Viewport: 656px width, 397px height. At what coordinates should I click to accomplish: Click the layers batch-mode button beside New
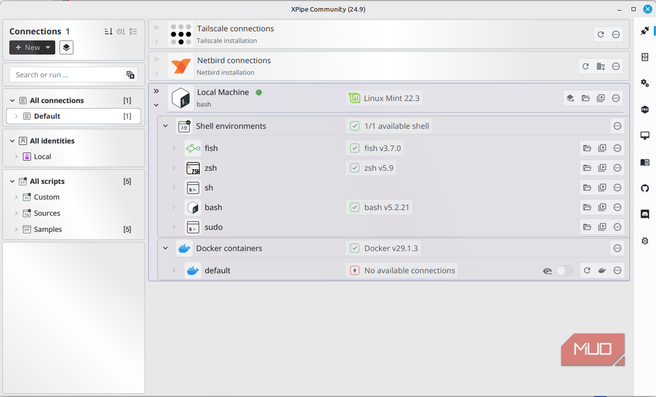(x=66, y=47)
